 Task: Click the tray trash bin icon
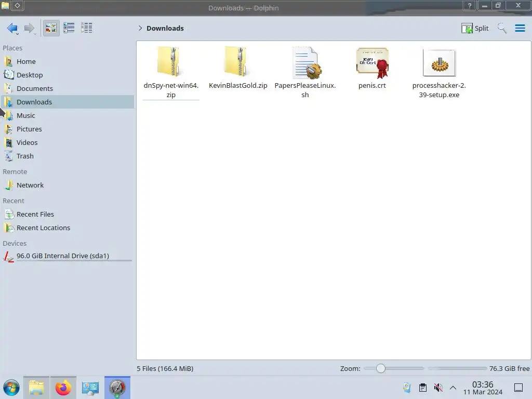click(x=407, y=388)
